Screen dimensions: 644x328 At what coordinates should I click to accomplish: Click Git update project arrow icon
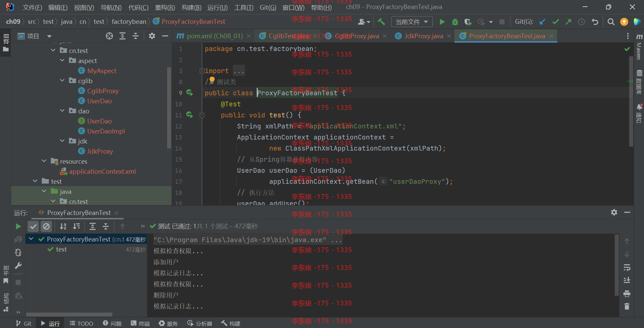point(542,22)
